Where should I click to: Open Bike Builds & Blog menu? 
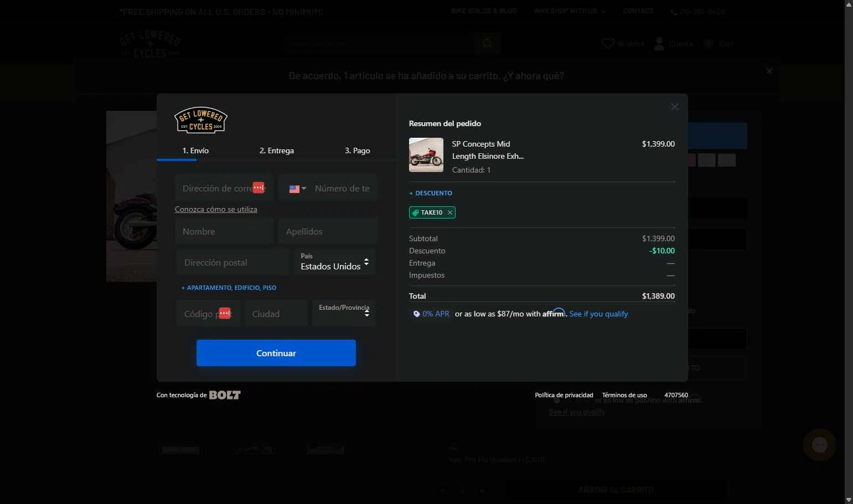(484, 11)
